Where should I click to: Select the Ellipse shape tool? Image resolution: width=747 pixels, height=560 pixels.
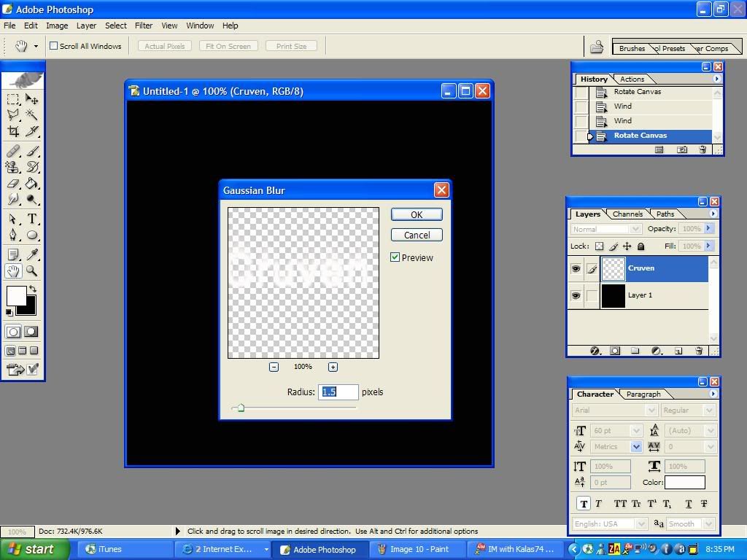pos(32,235)
